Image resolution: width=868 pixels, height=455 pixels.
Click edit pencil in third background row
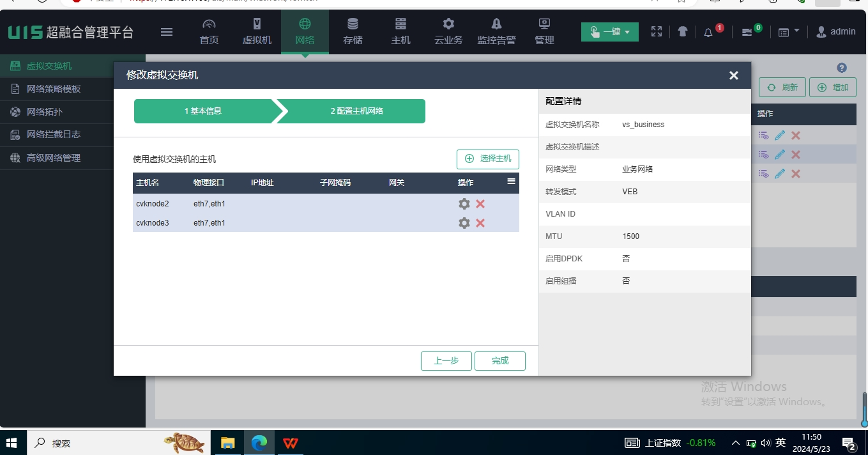(x=780, y=174)
